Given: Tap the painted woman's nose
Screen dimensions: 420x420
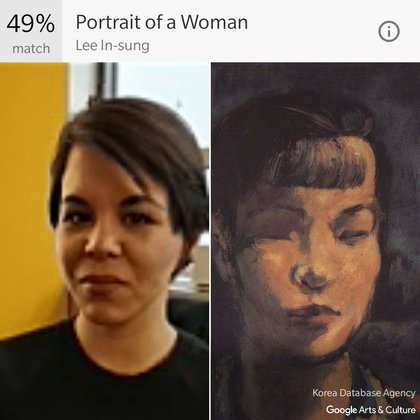Looking at the screenshot, I should click(308, 277).
